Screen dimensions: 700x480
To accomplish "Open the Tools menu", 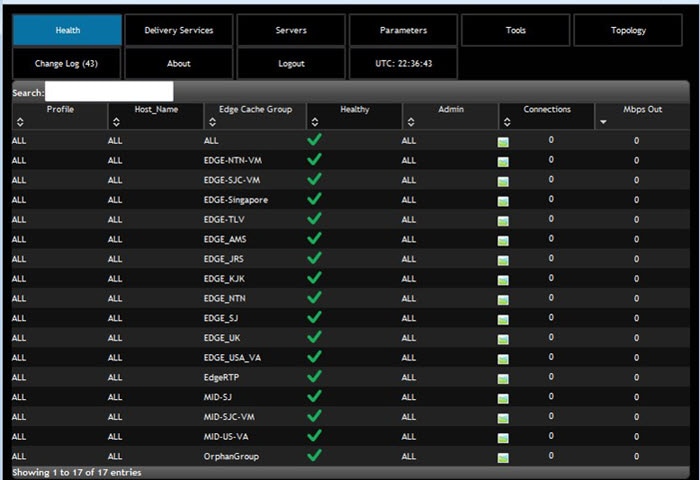I will [516, 30].
